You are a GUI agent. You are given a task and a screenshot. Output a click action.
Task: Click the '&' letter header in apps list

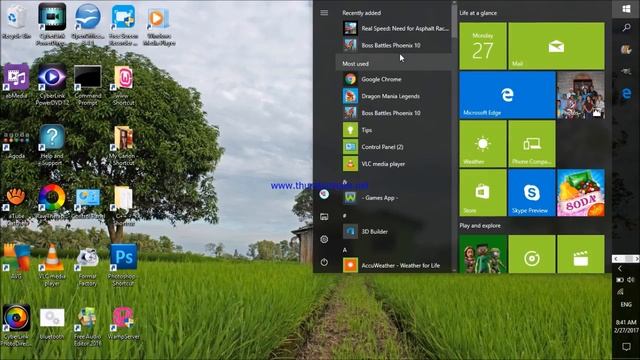345,182
